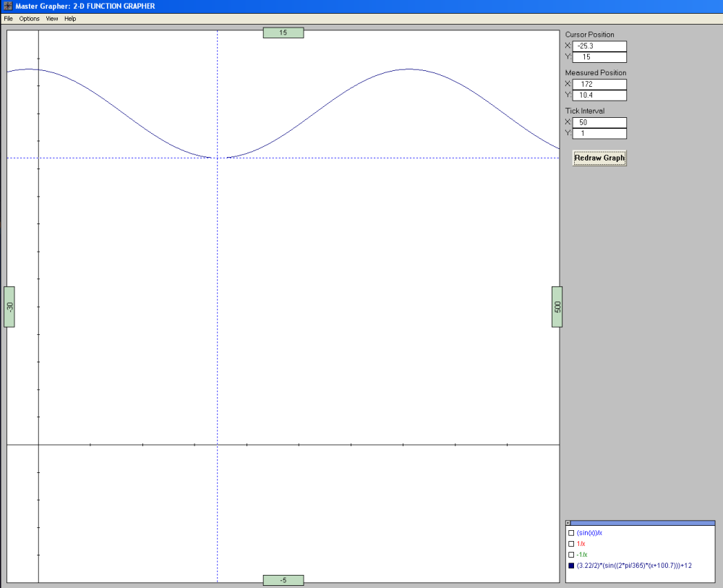Open the Options menu

(30, 19)
